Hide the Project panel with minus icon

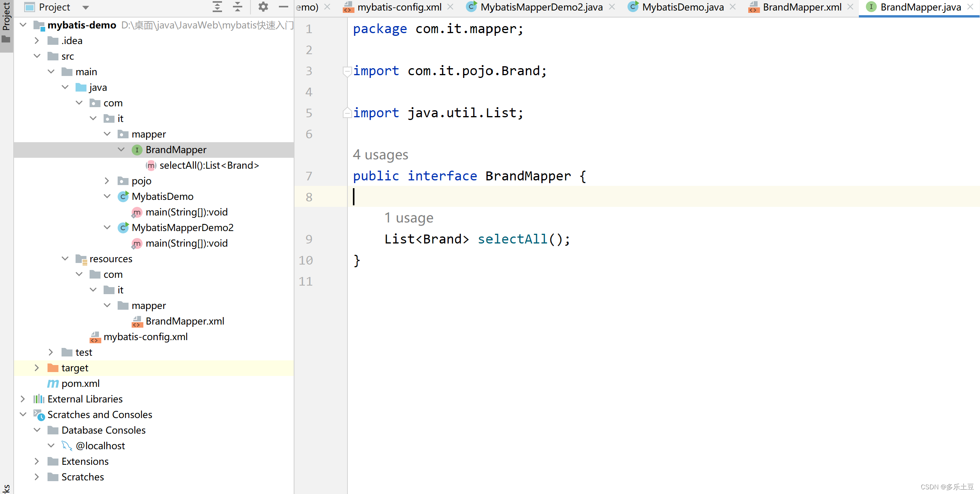(284, 7)
